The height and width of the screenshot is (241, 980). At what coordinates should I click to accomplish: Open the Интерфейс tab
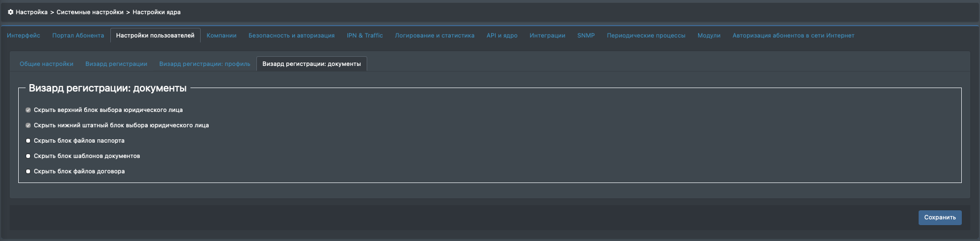23,35
